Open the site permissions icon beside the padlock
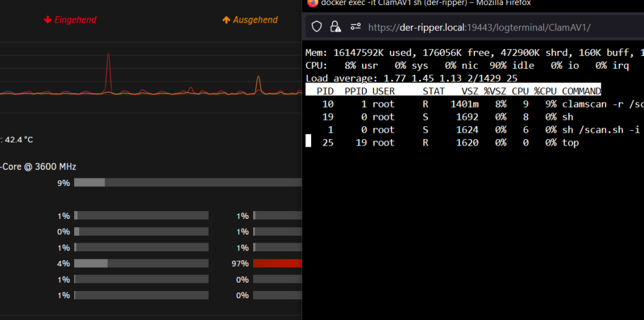644x320 pixels. coord(355,27)
